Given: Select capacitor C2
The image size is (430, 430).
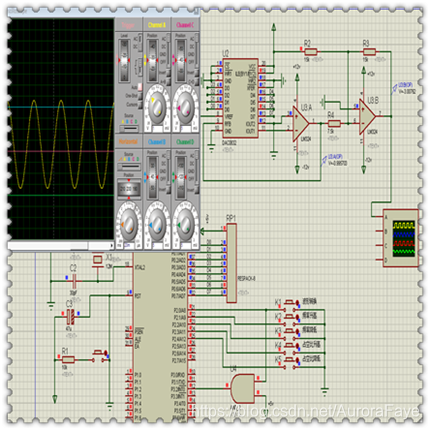Looking at the screenshot, I should point(74,281).
